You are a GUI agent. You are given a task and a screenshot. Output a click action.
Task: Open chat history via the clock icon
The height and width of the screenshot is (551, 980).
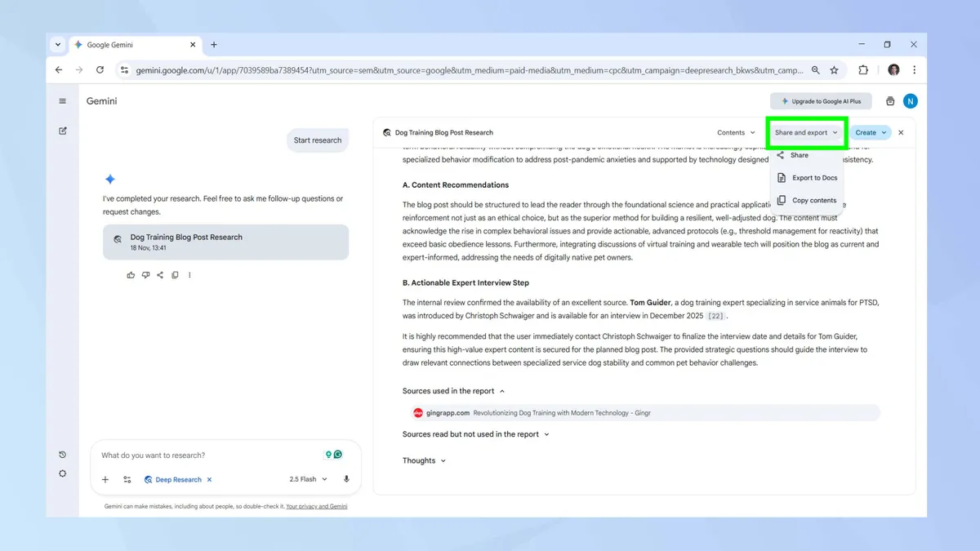click(62, 454)
